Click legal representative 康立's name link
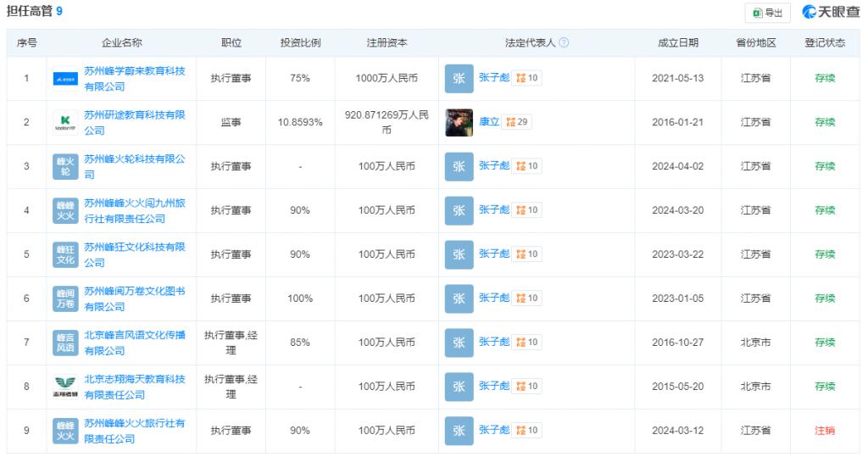Screen dimensions: 868x457 point(489,122)
